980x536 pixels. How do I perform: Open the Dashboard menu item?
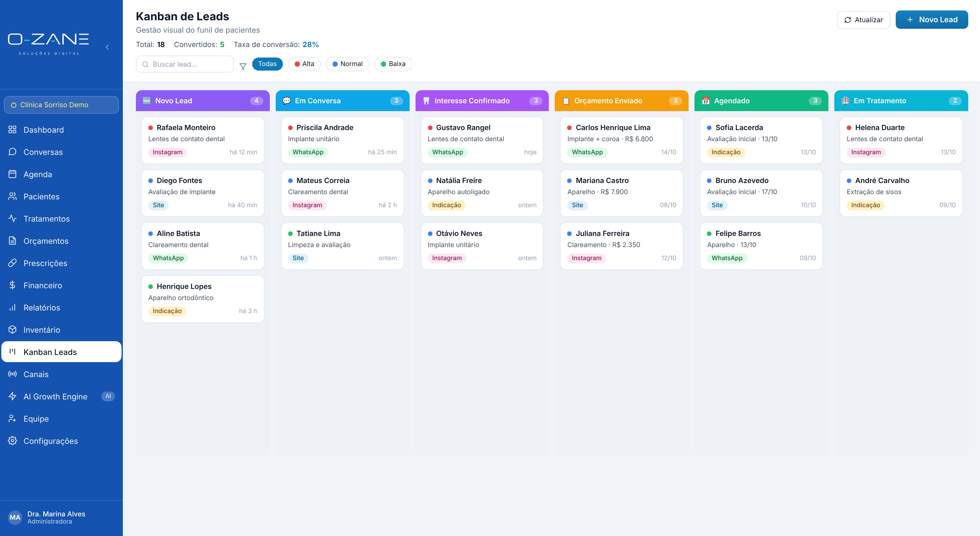pos(61,129)
